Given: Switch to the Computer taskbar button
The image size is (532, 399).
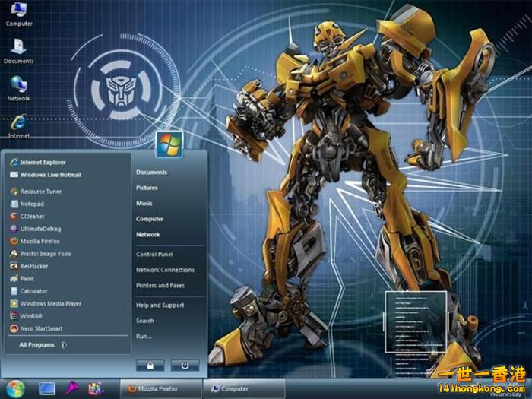Looking at the screenshot, I should (244, 389).
